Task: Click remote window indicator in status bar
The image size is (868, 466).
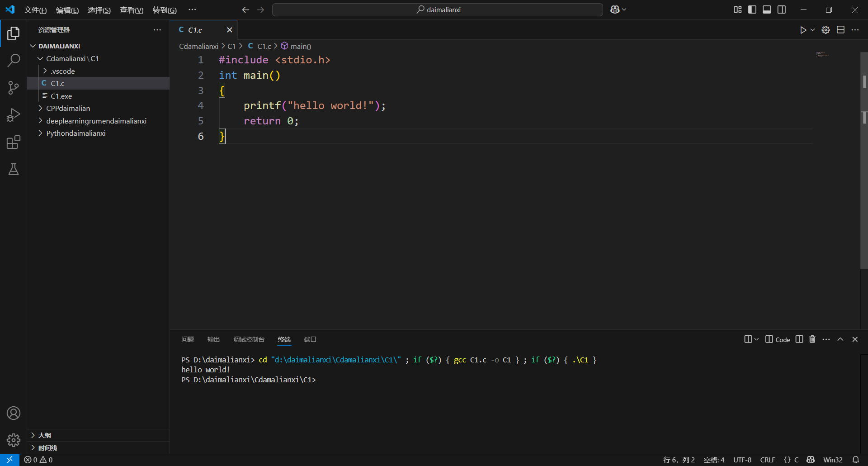Action: (x=9, y=460)
